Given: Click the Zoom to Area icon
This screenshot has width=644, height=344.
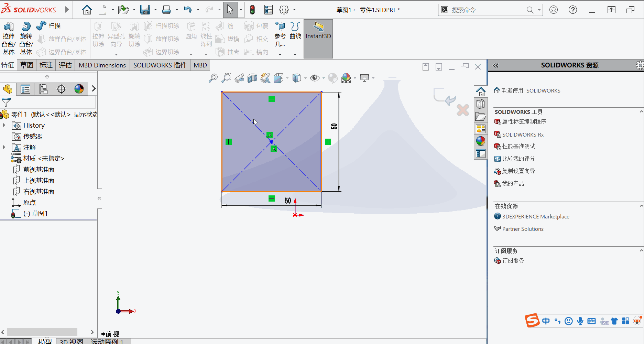Looking at the screenshot, I should tap(226, 78).
